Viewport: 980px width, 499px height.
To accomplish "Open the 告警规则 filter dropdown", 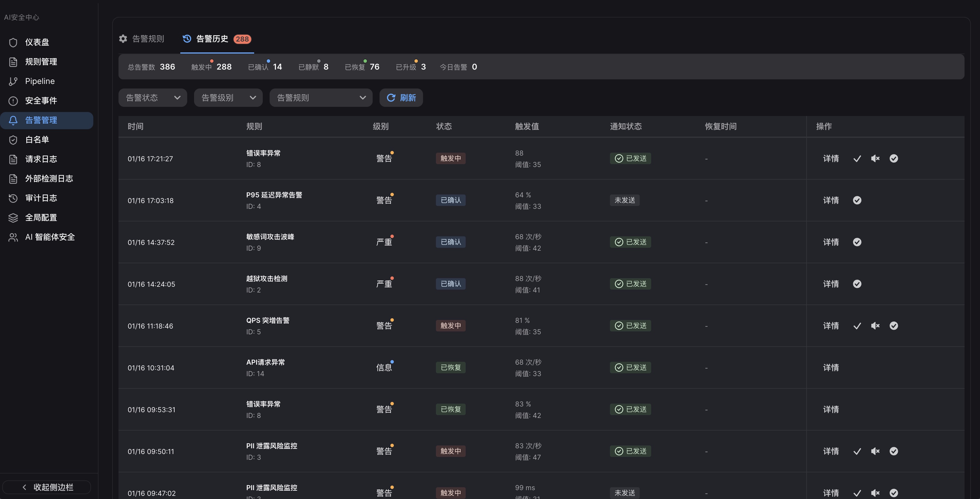I will tap(321, 97).
